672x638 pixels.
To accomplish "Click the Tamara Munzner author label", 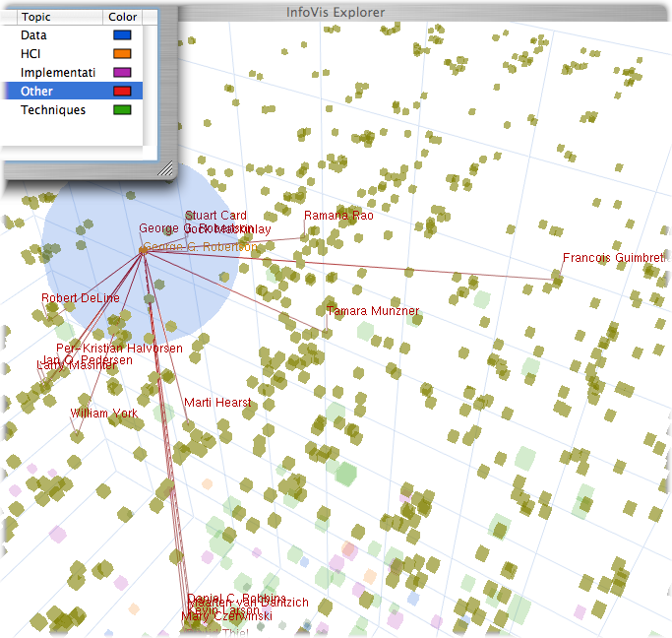I will click(x=373, y=311).
